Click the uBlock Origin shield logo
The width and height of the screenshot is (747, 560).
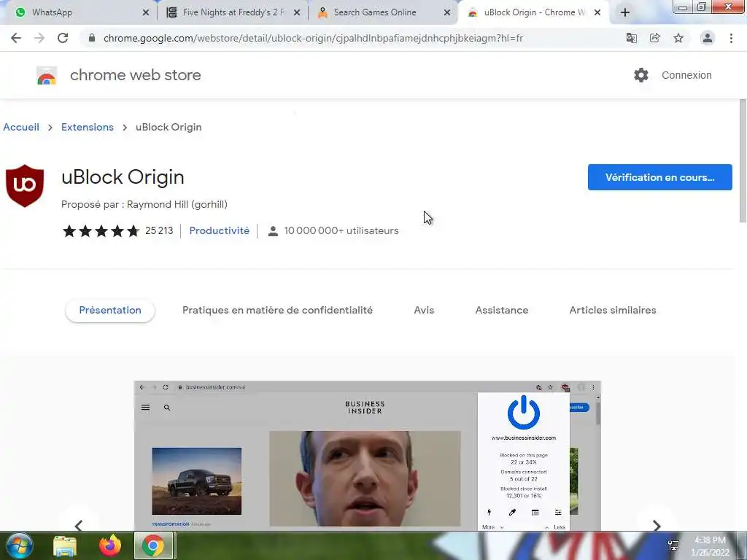[25, 186]
